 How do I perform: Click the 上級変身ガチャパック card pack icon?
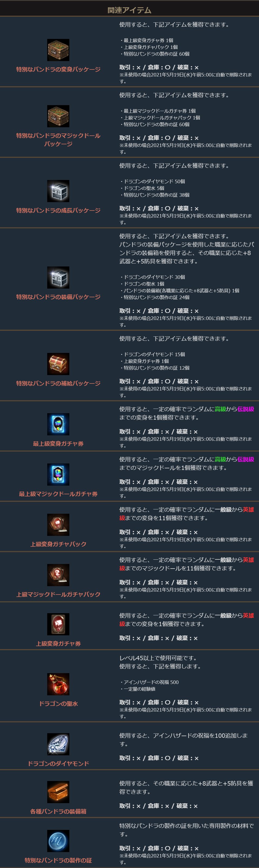[58, 525]
